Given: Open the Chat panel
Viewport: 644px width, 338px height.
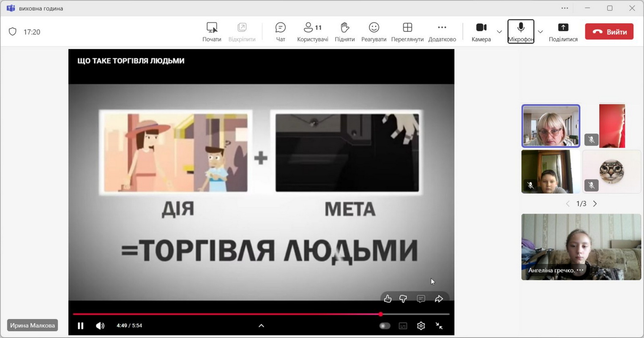Looking at the screenshot, I should tap(280, 32).
